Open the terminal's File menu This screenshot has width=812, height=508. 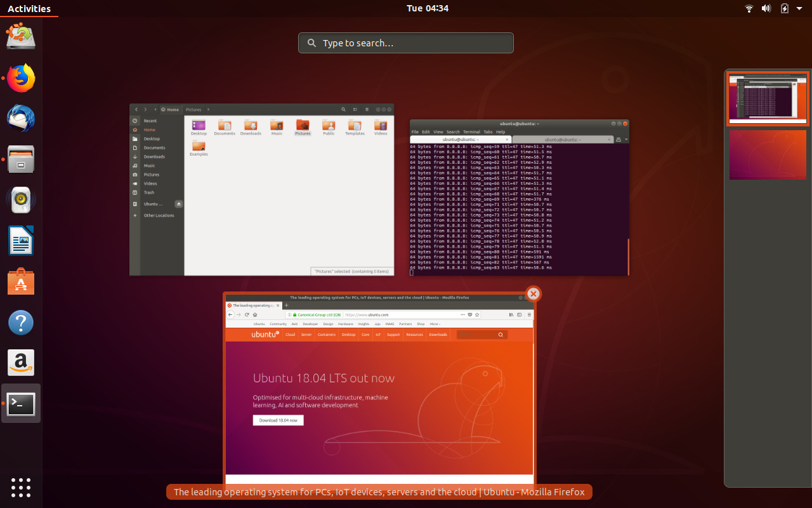416,131
